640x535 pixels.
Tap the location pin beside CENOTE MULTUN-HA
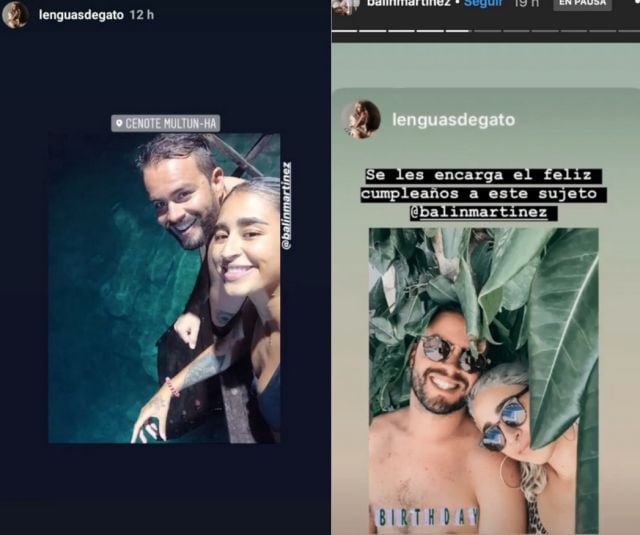point(119,123)
